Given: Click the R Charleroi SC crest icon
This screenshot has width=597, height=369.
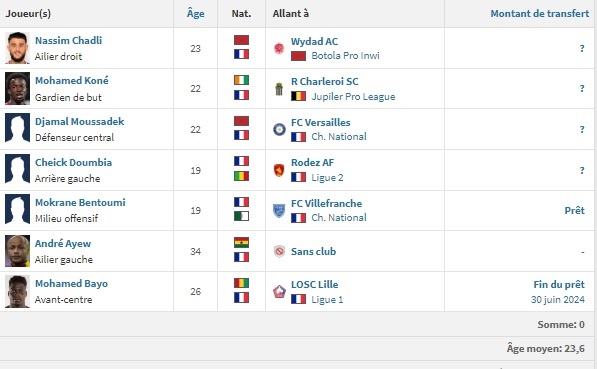Looking at the screenshot, I should (279, 89).
